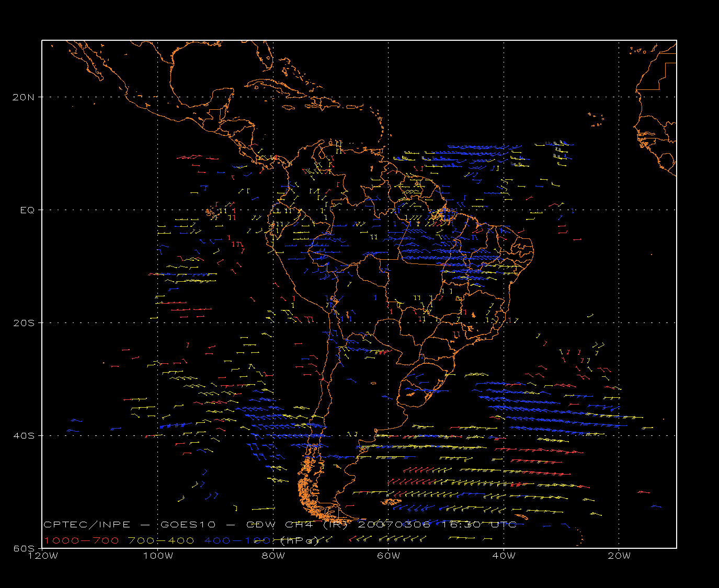
Task: Click the 40W longitude label
Action: coord(504,556)
